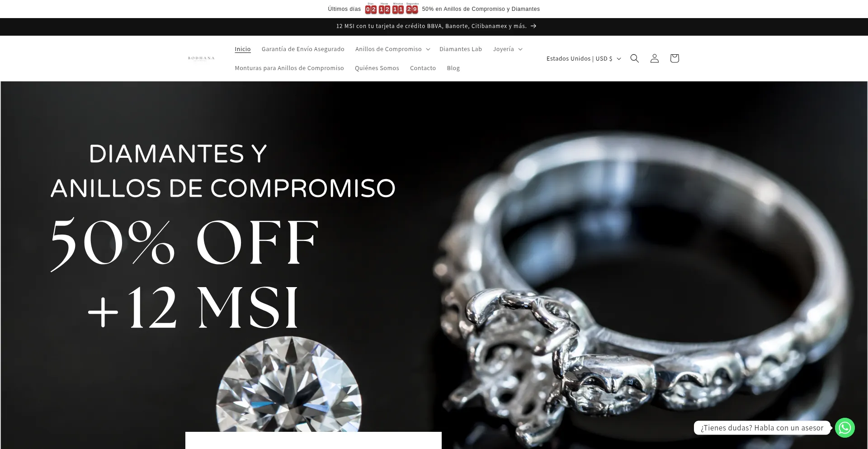The height and width of the screenshot is (449, 868).
Task: Click the arrow in the 12 MSI banner
Action: tap(533, 26)
